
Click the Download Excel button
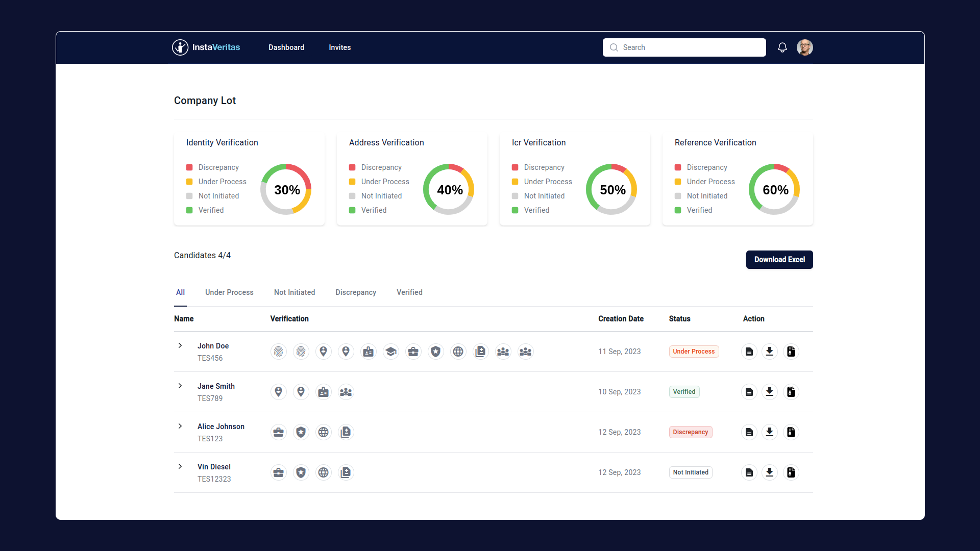click(x=779, y=260)
